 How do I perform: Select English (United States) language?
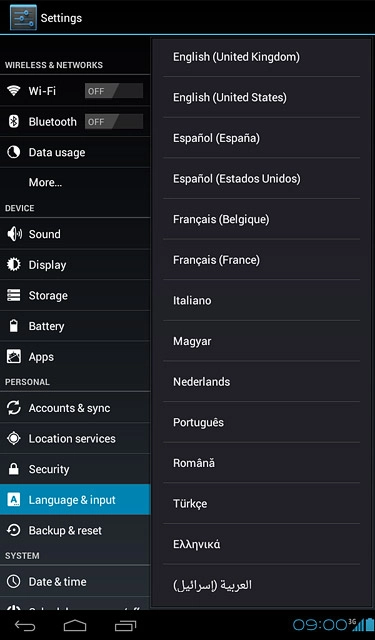[x=262, y=97]
